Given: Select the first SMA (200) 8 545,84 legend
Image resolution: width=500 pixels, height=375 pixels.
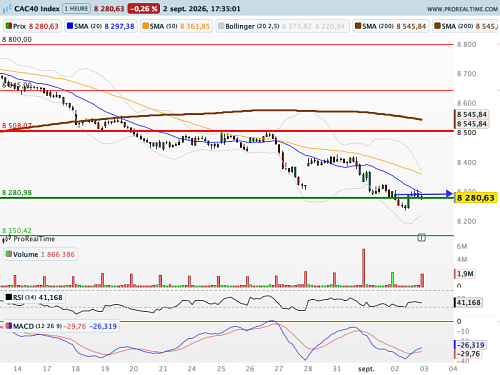Looking at the screenshot, I should point(391,26).
